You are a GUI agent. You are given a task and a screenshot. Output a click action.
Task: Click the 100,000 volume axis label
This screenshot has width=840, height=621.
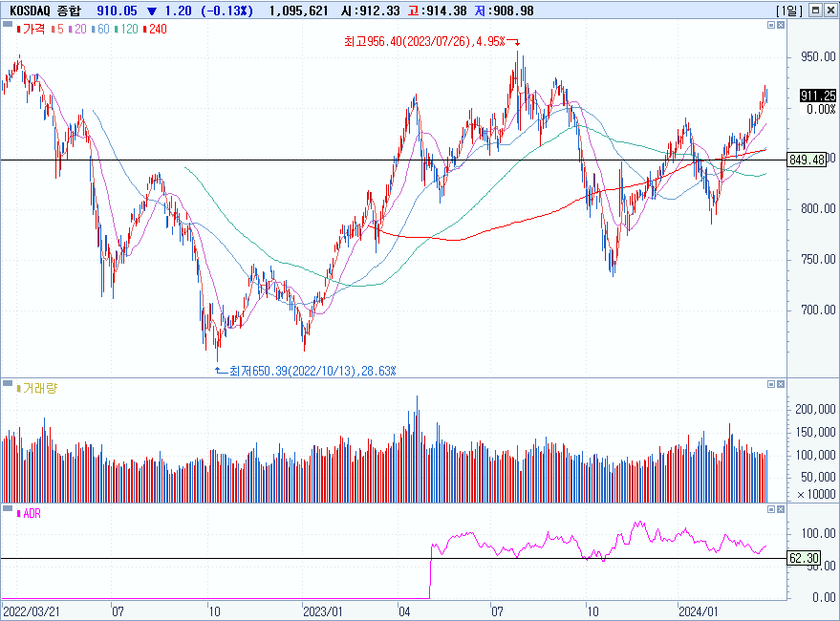click(x=815, y=455)
